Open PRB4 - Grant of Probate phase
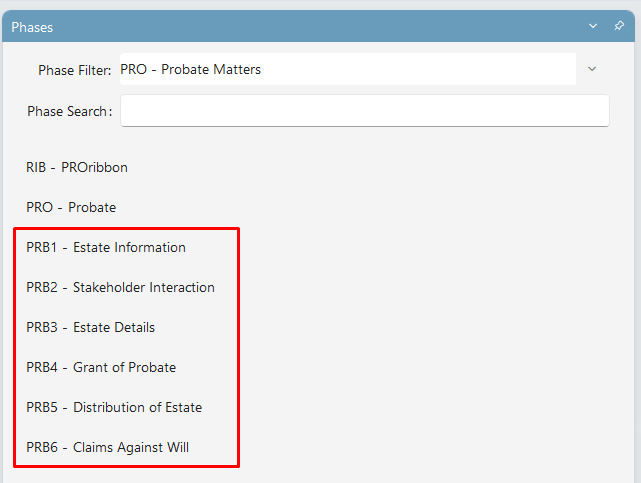The width and height of the screenshot is (641, 483). pyautogui.click(x=101, y=368)
